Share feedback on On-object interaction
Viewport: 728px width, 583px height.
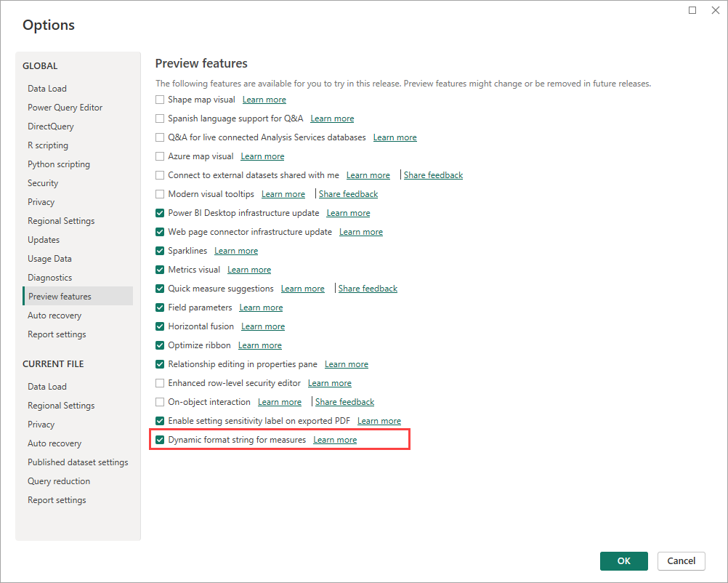point(344,402)
